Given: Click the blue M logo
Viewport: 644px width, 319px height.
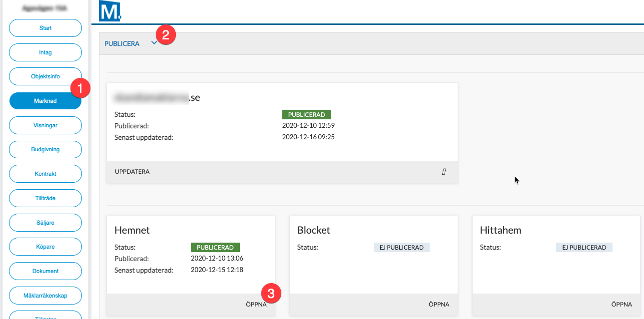Looking at the screenshot, I should tap(110, 10).
